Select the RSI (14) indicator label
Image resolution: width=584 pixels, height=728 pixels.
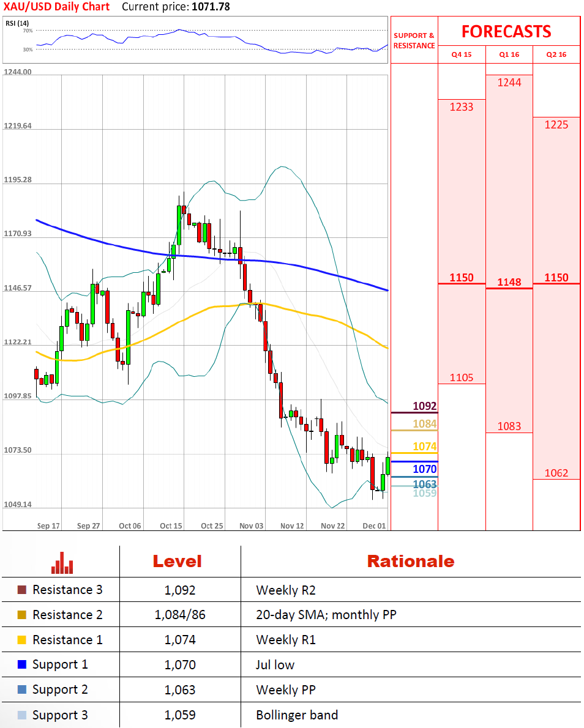17,23
